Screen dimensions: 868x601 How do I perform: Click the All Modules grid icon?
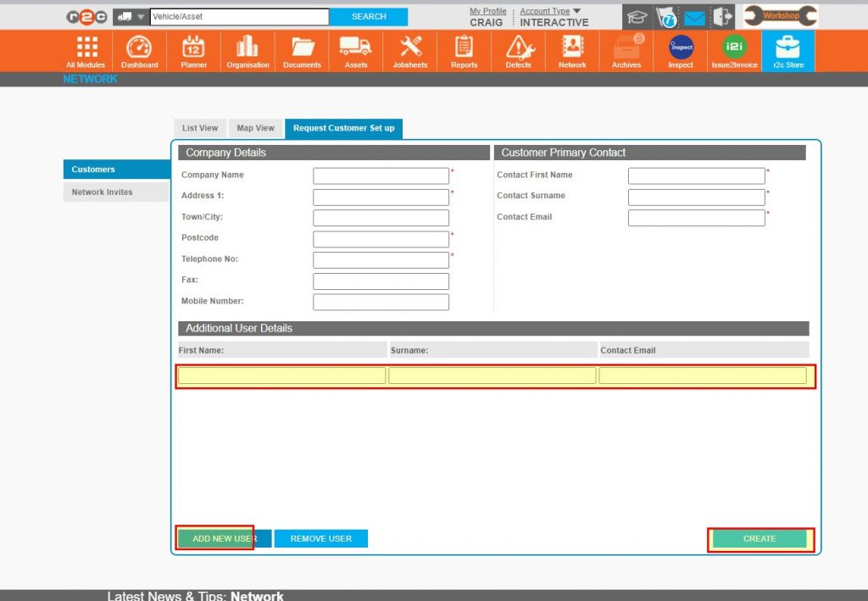(x=85, y=50)
